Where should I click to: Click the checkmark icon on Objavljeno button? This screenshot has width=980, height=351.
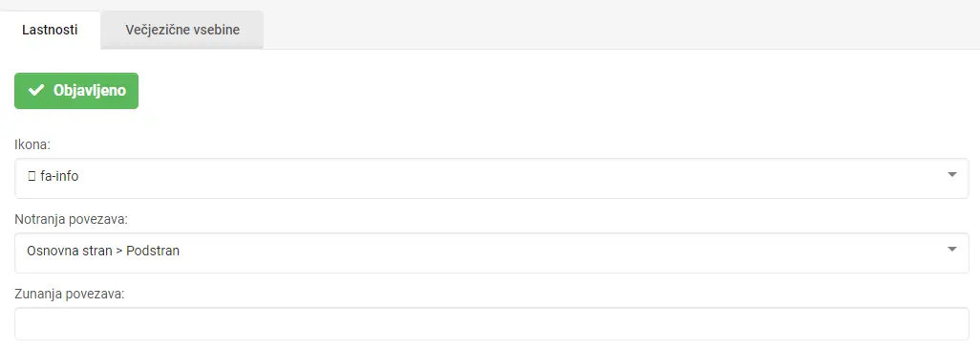pos(36,91)
